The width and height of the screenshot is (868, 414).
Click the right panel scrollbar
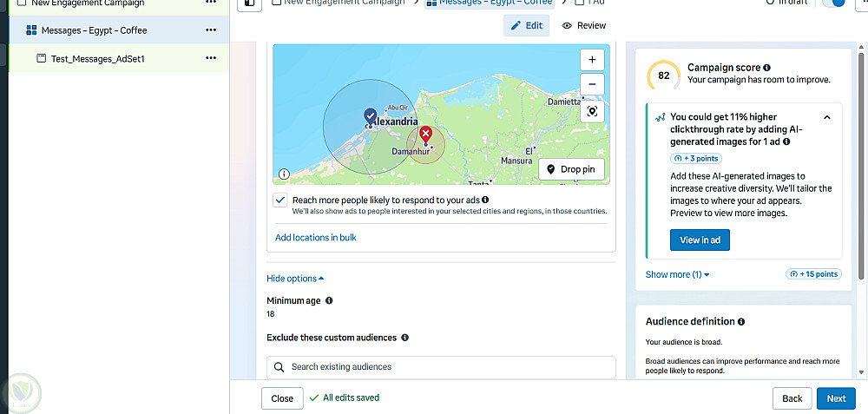[861, 166]
